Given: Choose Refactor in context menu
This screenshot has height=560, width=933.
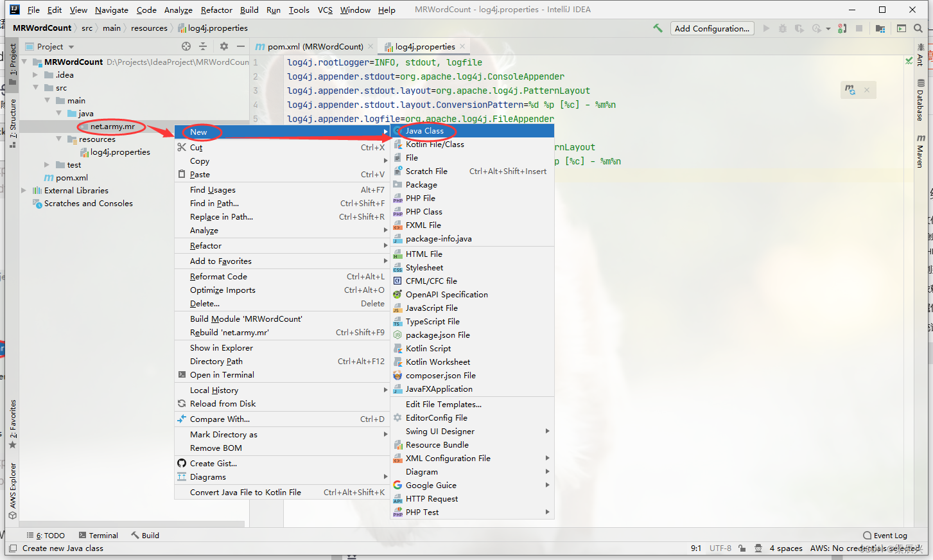Looking at the screenshot, I should pos(282,246).
